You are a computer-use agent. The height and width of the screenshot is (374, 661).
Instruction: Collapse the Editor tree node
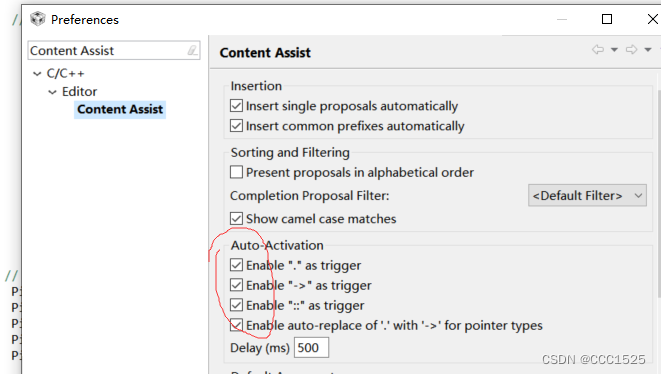(52, 92)
